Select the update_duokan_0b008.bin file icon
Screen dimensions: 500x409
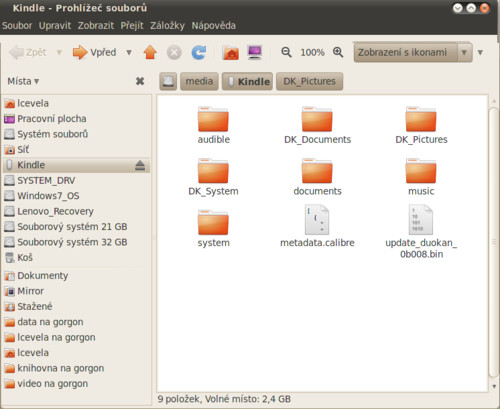click(421, 220)
